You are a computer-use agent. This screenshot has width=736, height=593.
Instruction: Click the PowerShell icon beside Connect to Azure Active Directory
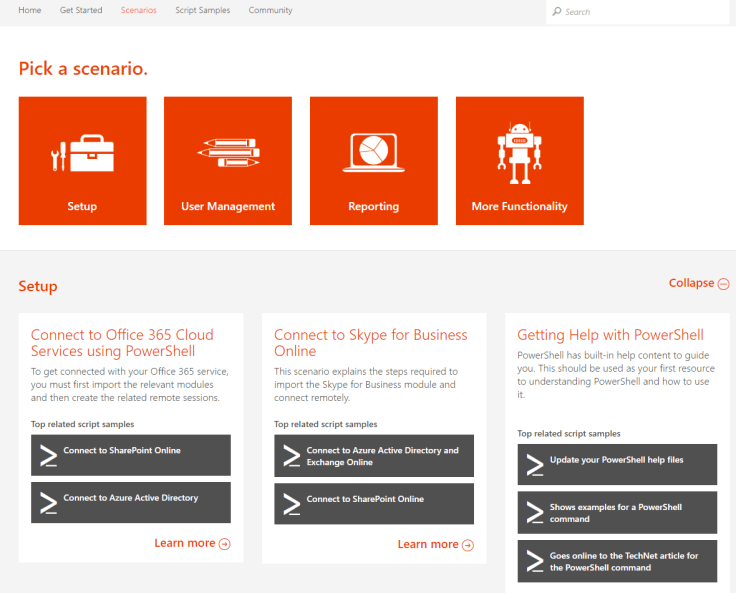(x=47, y=502)
